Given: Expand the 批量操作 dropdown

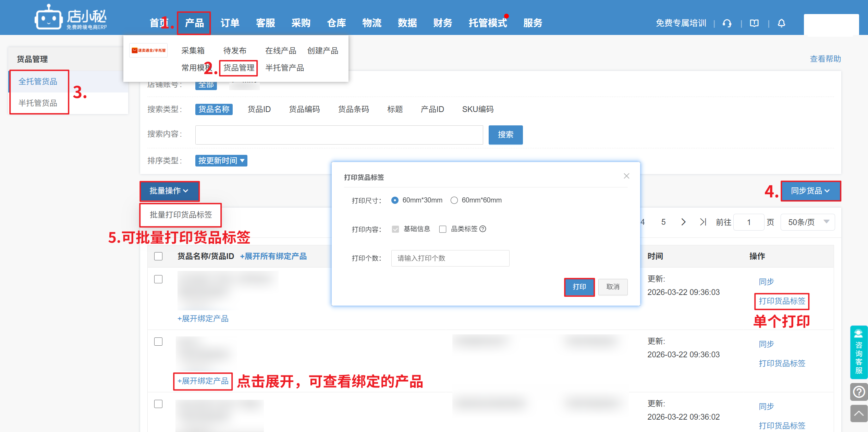Looking at the screenshot, I should coord(169,191).
